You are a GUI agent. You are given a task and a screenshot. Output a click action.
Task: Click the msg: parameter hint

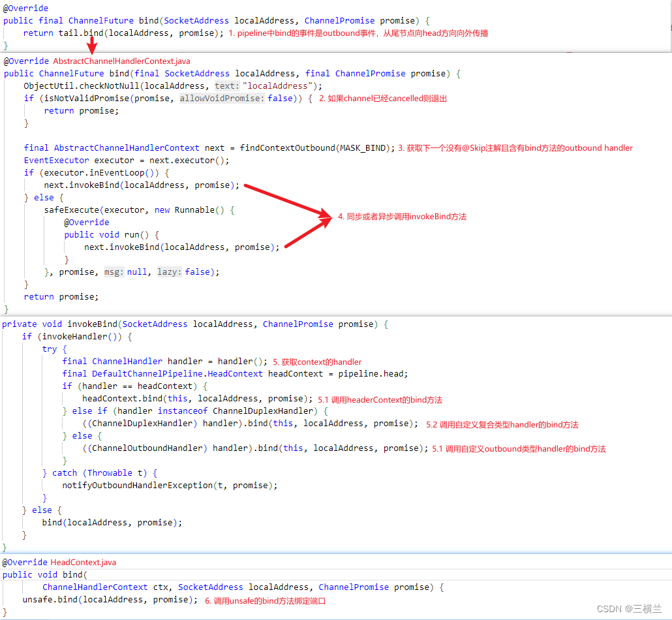114,272
